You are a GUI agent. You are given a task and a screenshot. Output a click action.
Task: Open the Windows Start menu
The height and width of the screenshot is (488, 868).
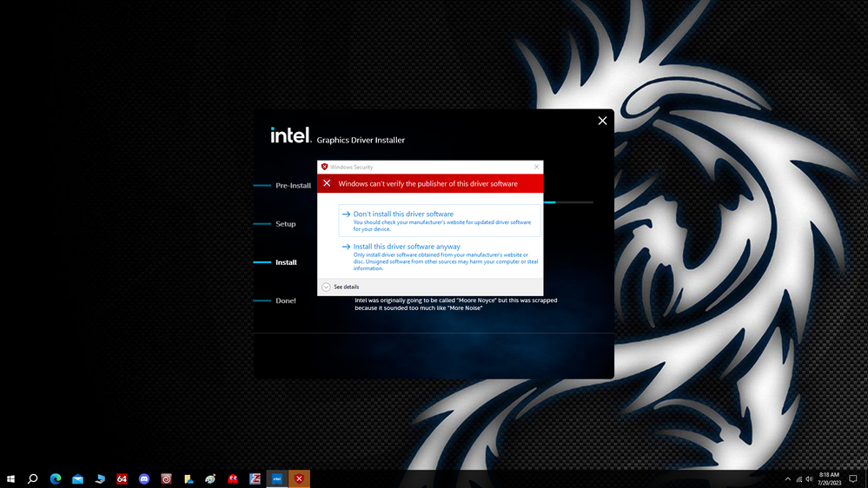point(10,478)
